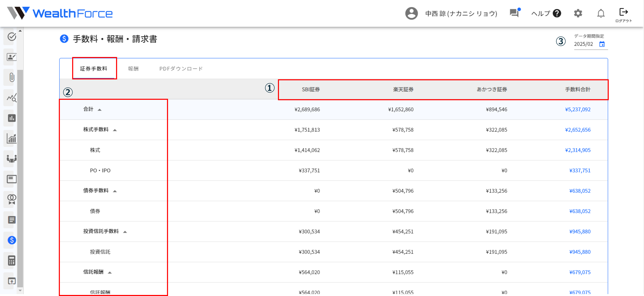This screenshot has height=296, width=644.
Task: Click the PO・IPO total ¥337,751 link
Action: (580, 170)
